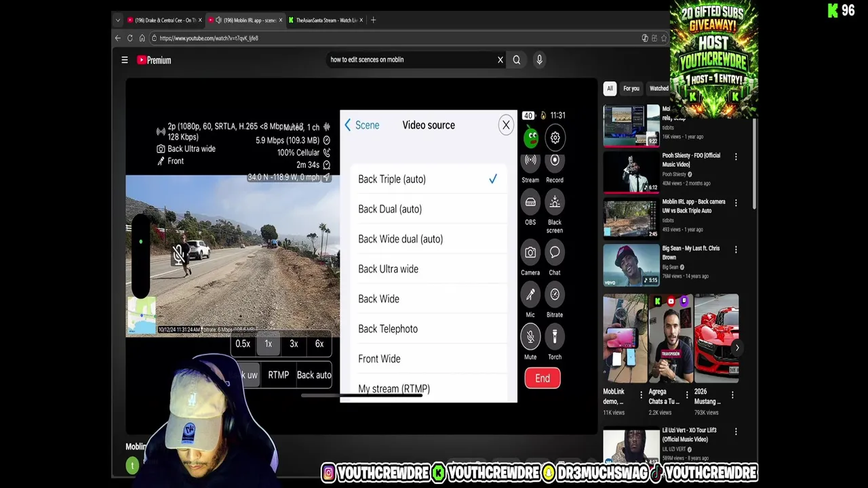Tap the Stream broadcast icon

(x=530, y=161)
